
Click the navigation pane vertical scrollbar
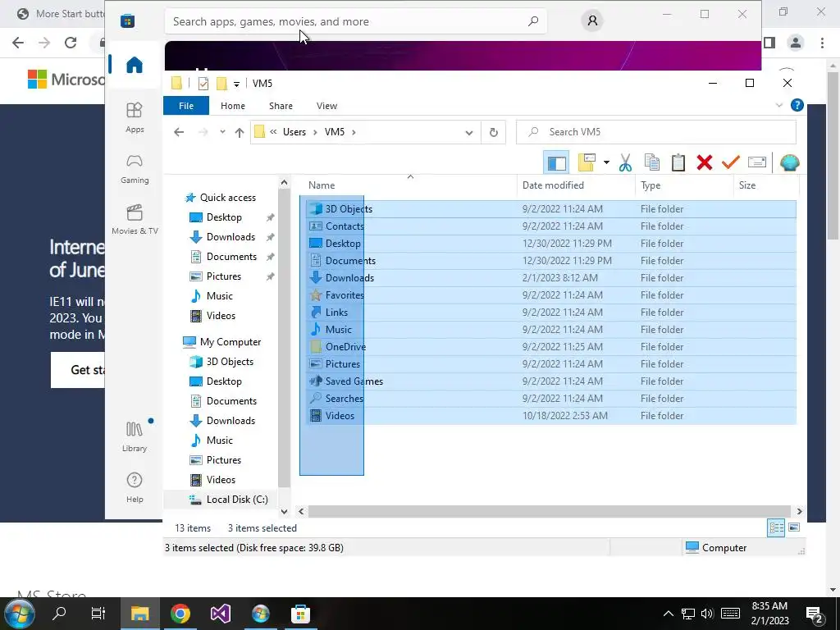click(x=284, y=339)
